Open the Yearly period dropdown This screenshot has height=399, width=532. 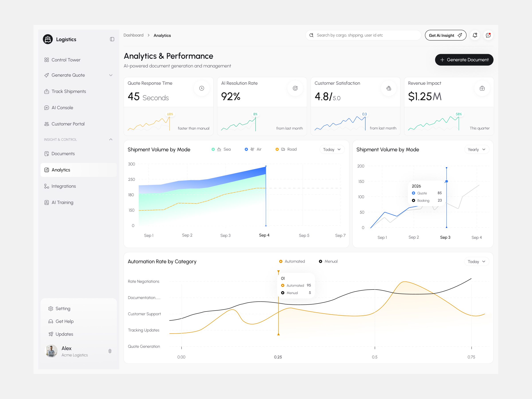click(477, 149)
